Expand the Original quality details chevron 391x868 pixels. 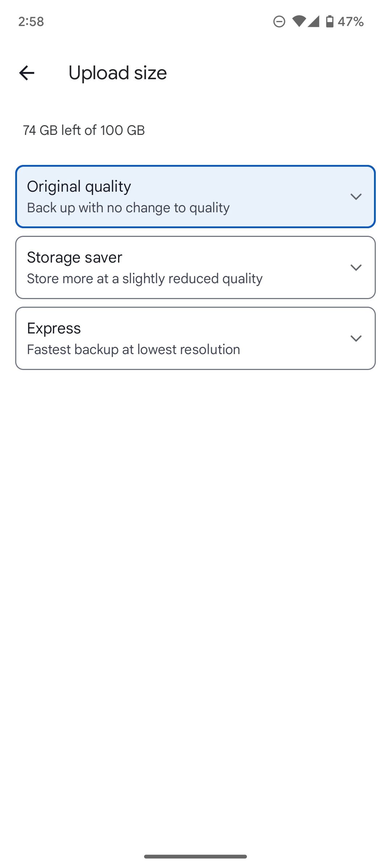click(356, 196)
